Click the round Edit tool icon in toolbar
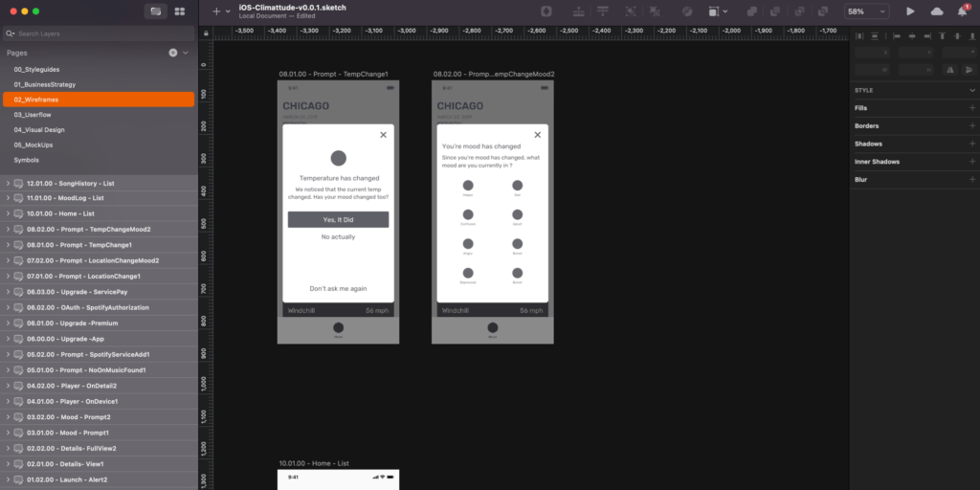980x490 pixels. (x=687, y=11)
